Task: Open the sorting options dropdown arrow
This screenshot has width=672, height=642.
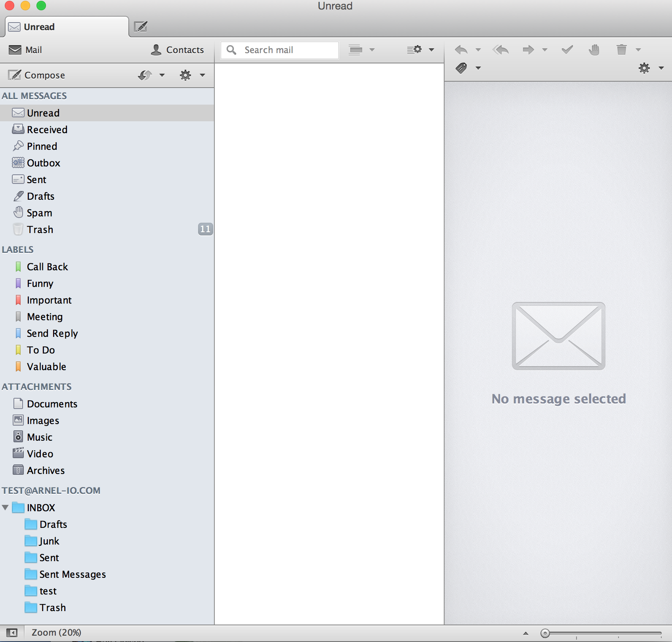Action: coord(431,50)
